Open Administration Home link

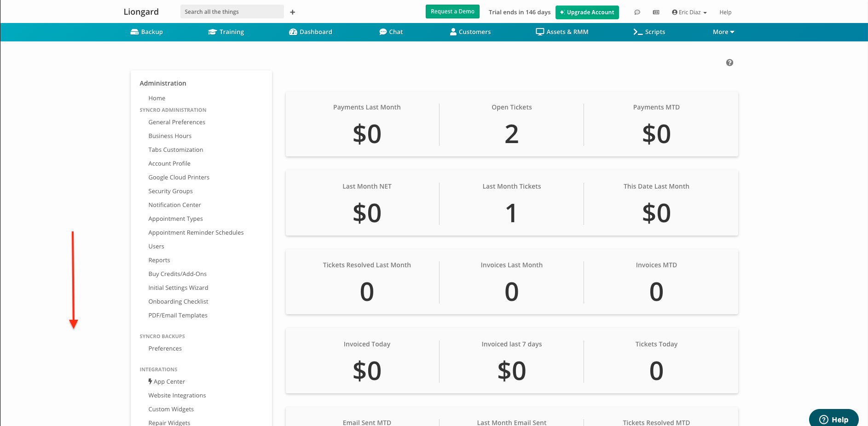(x=156, y=98)
